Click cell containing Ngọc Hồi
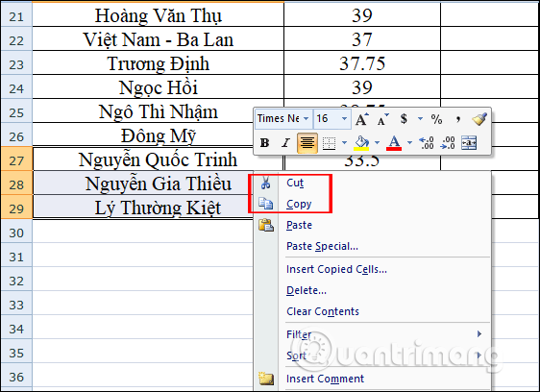Screen dimensions: 540x392 159,86
